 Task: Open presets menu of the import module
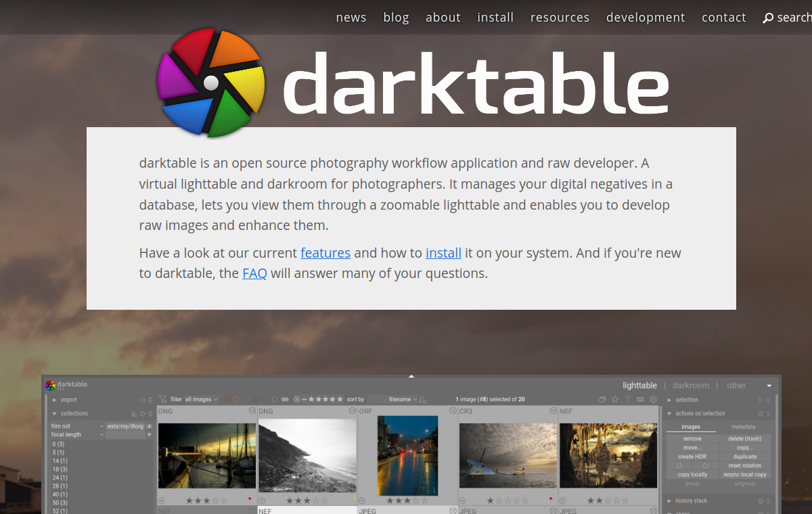(150, 400)
